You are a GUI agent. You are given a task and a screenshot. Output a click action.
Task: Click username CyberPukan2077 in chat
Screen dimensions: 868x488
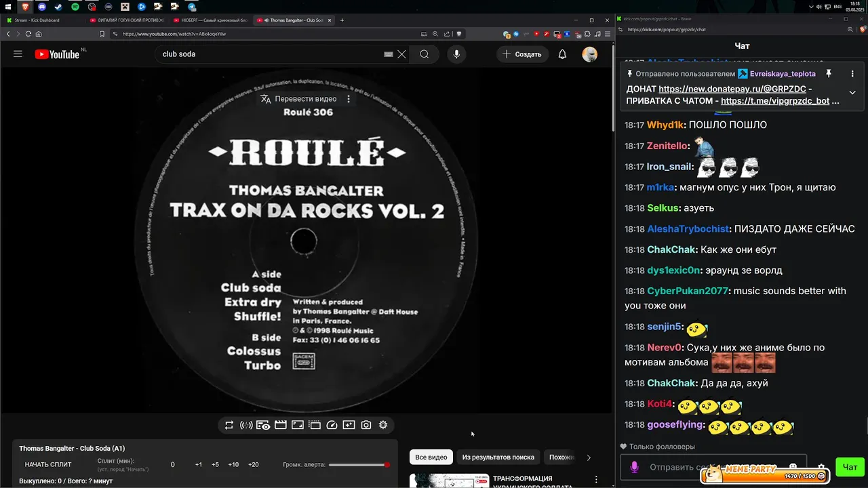pos(688,291)
